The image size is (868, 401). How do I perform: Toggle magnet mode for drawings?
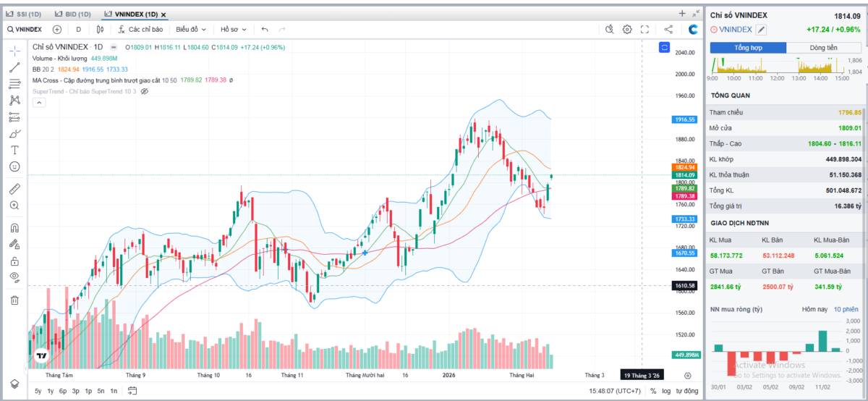[14, 227]
